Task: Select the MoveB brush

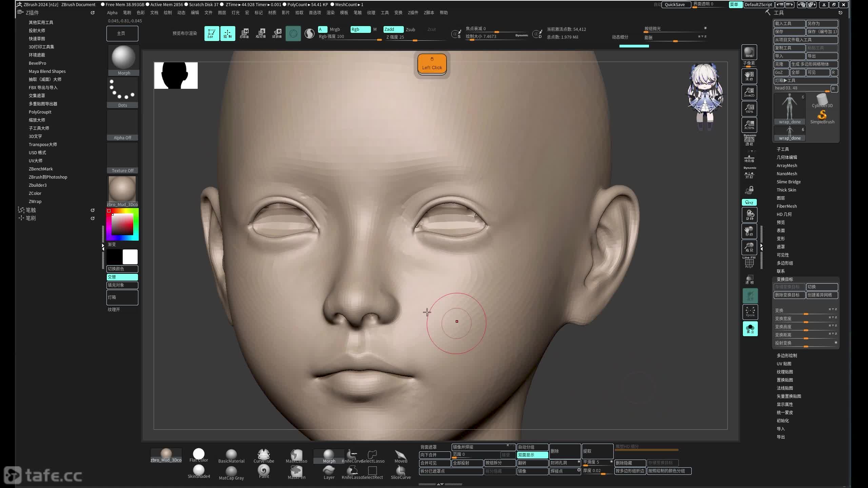Action: tap(401, 456)
